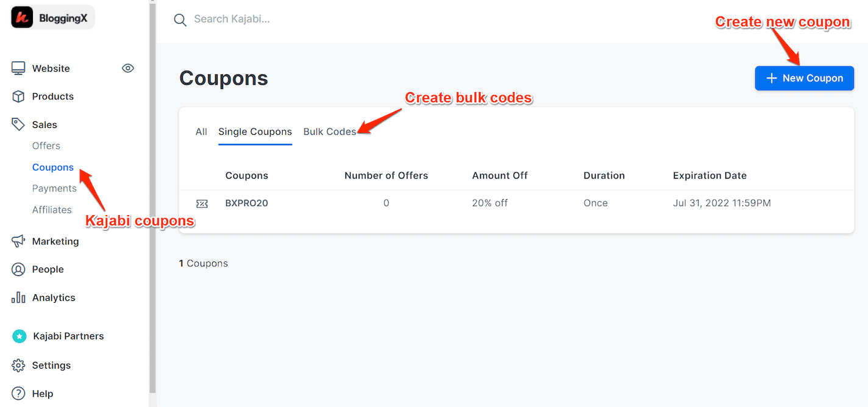Open Kajabi Partners star icon
Image resolution: width=868 pixels, height=407 pixels.
18,336
